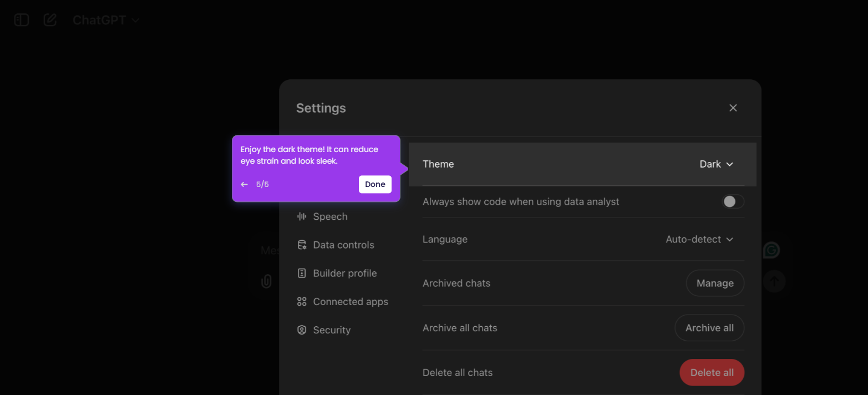Open the Language dropdown set to Auto-detect
868x395 pixels.
pos(699,239)
